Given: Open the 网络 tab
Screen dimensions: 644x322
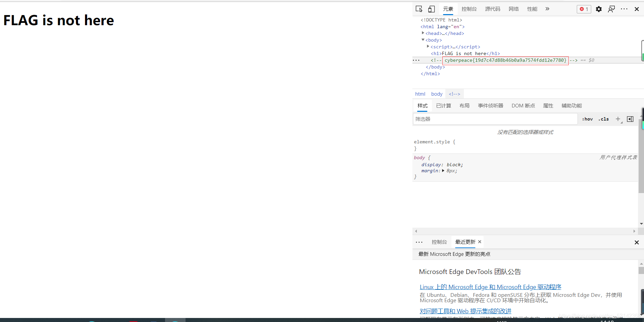Looking at the screenshot, I should 514,9.
